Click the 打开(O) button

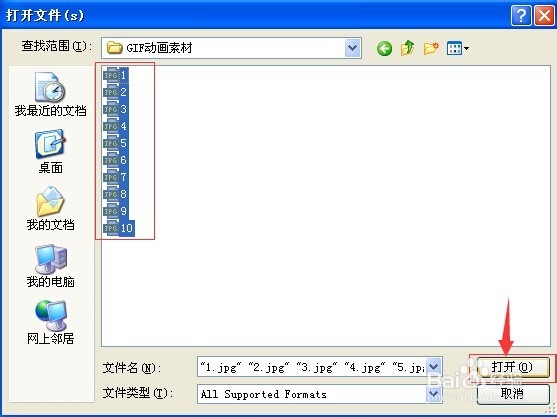[x=513, y=367]
